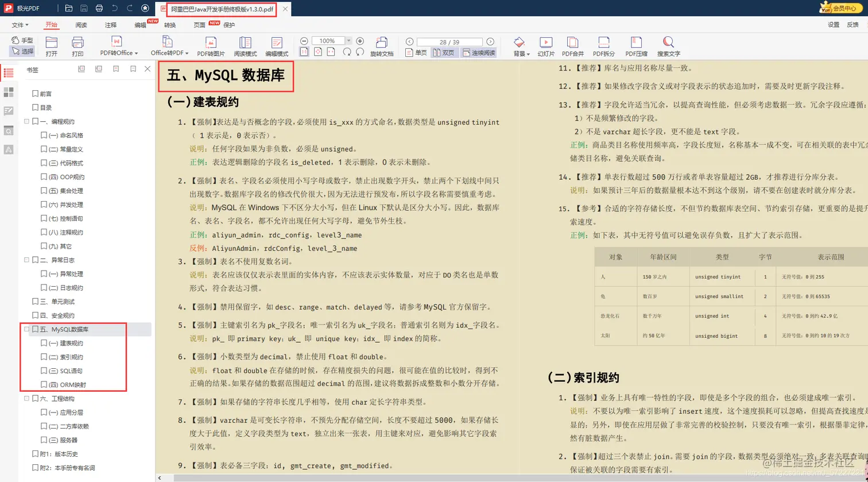The height and width of the screenshot is (482, 868).
Task: Click the page number field 28 / 39
Action: 449,41
